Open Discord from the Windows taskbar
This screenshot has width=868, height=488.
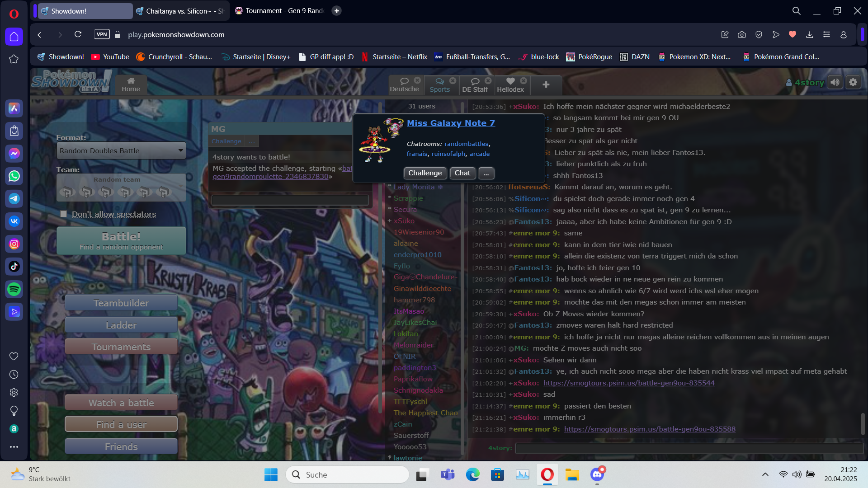[597, 474]
